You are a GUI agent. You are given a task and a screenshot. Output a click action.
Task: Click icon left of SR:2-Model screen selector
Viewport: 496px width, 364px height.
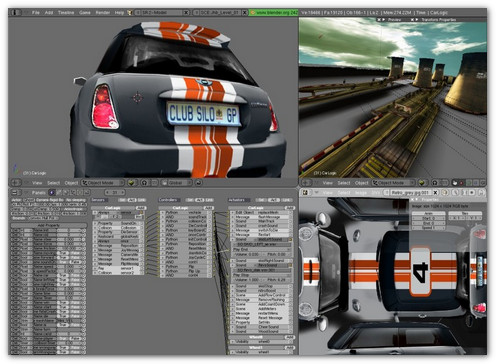pyautogui.click(x=138, y=12)
